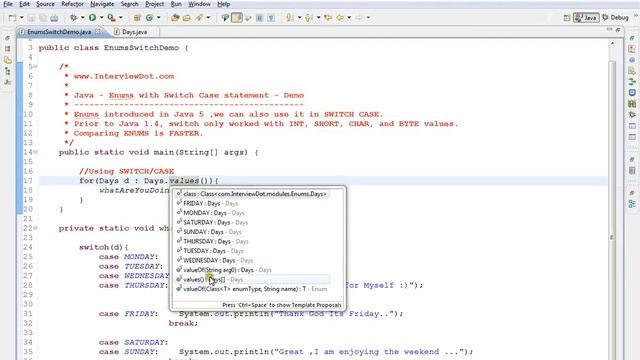Jump to Previous Annotation icon
Image resolution: width=640 pixels, height=360 pixels.
pos(309,18)
